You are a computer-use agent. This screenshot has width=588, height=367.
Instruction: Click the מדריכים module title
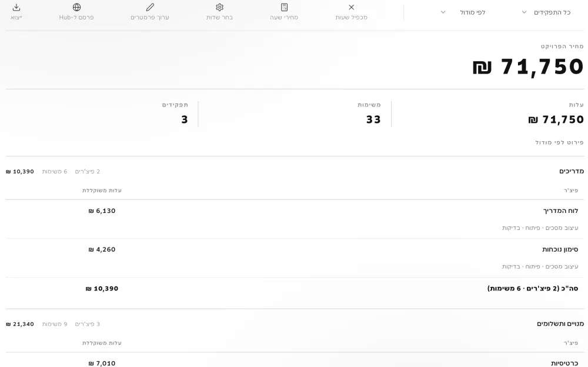pyautogui.click(x=572, y=172)
